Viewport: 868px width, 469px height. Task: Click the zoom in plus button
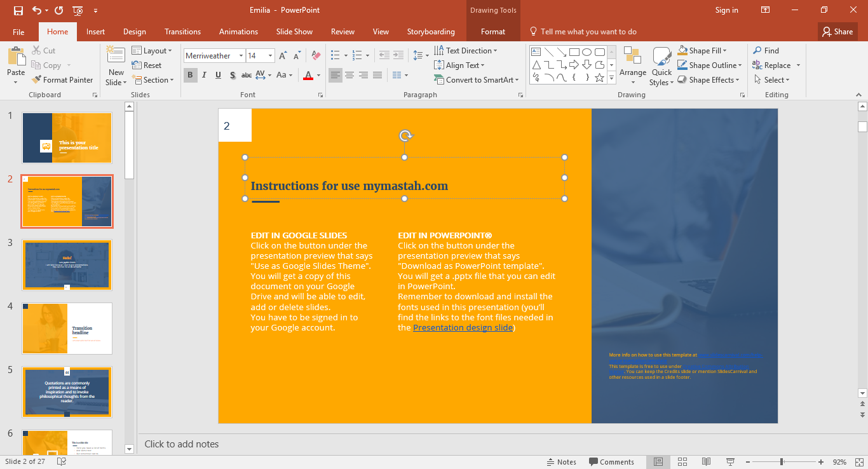[x=821, y=462]
